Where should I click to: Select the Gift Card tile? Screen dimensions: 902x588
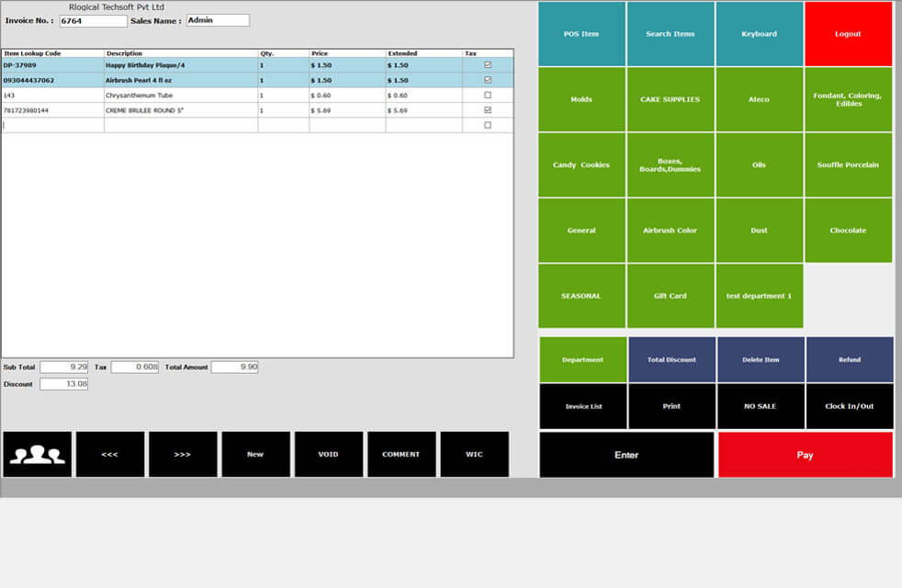pyautogui.click(x=671, y=296)
